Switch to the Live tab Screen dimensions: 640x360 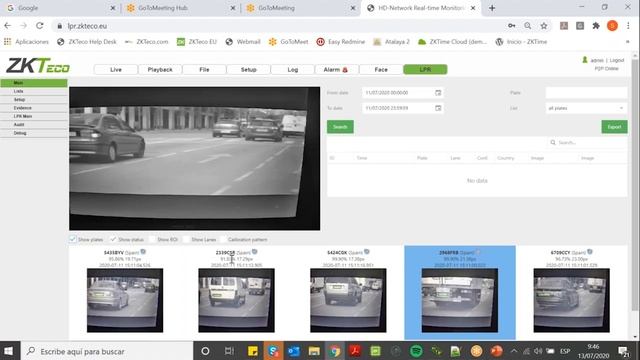point(116,70)
